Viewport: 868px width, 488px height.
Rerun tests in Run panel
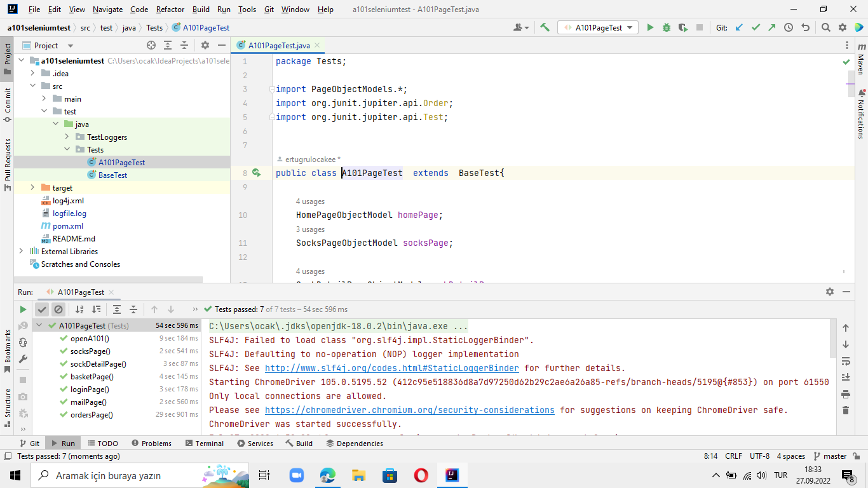(x=23, y=309)
